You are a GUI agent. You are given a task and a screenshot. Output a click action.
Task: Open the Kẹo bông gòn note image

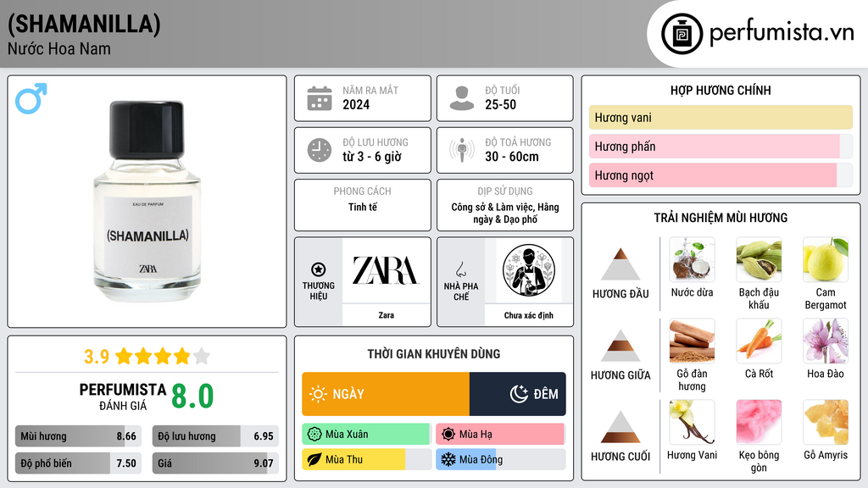tap(759, 423)
